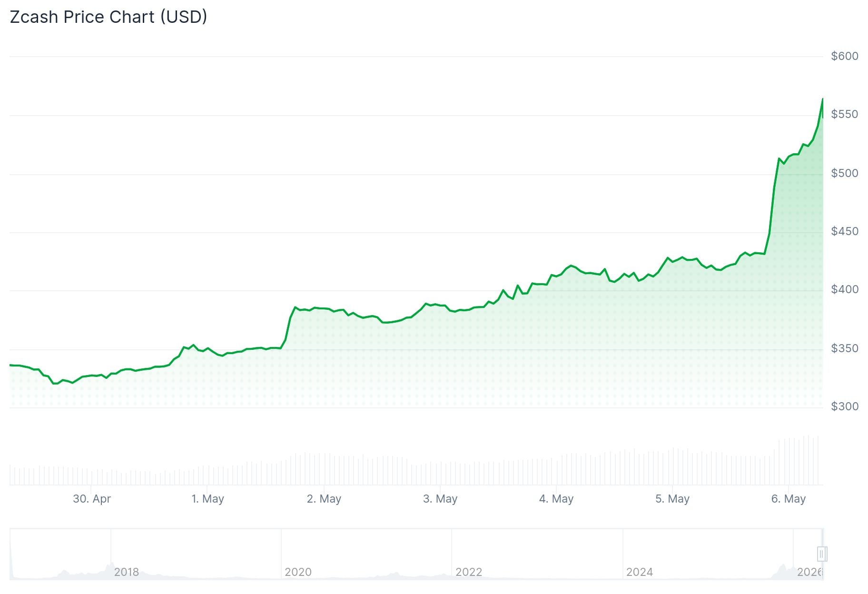Click the price line peak at chart's right edge
This screenshot has height=594, width=868.
822,99
